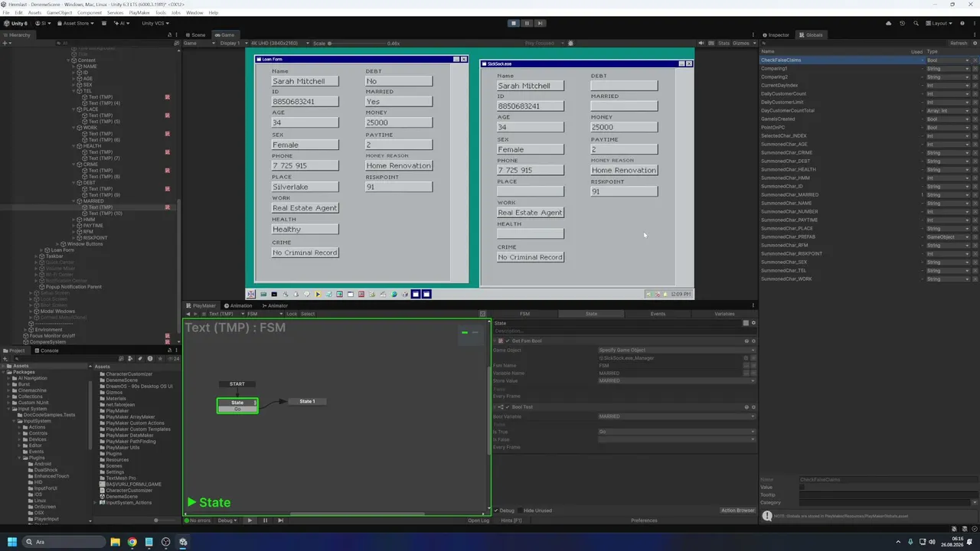This screenshot has width=980, height=551.
Task: Open the PlayMaker menu
Action: pyautogui.click(x=139, y=13)
